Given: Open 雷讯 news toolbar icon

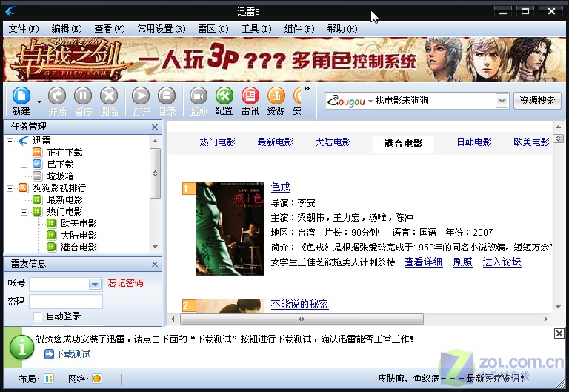Looking at the screenshot, I should click(250, 96).
